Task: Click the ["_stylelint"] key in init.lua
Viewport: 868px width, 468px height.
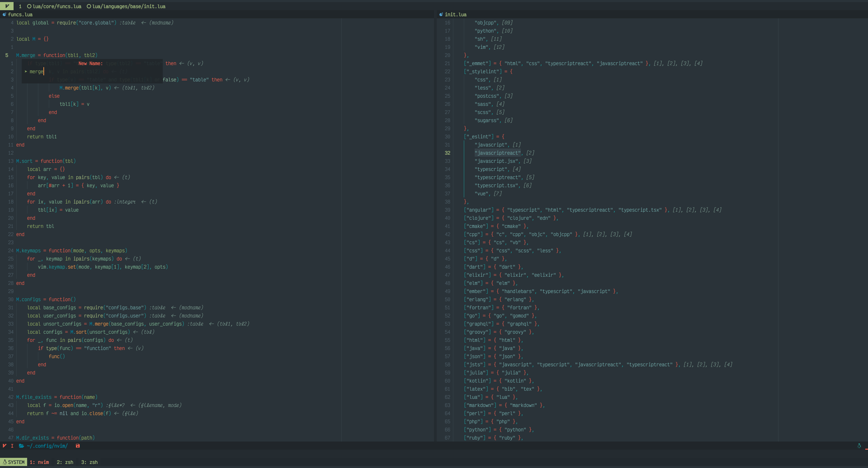Action: coord(483,72)
